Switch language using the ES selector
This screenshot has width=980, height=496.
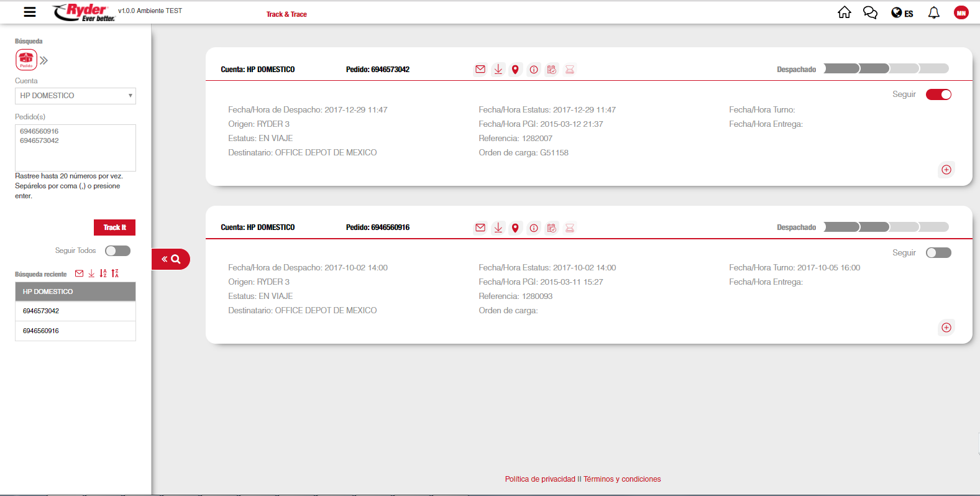click(x=902, y=13)
